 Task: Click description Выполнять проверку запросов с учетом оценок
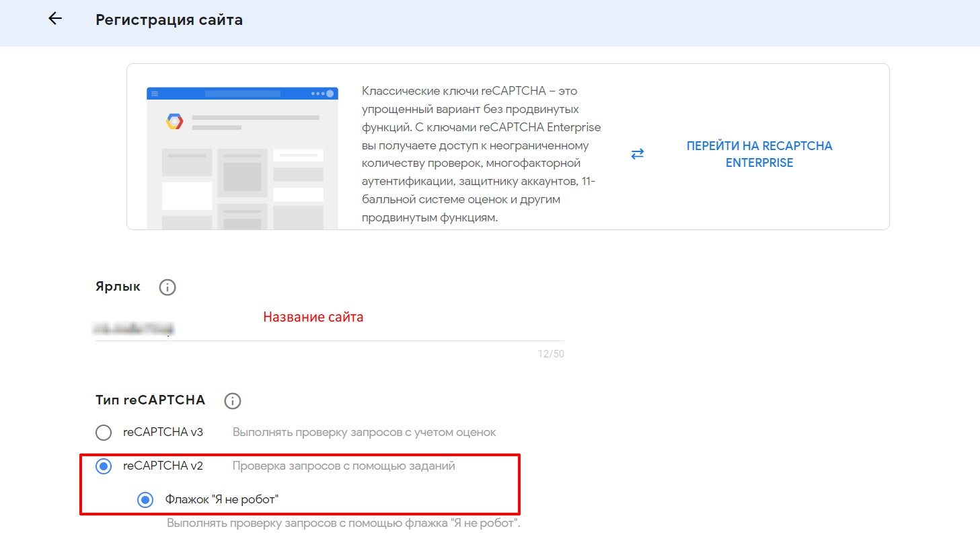point(365,432)
